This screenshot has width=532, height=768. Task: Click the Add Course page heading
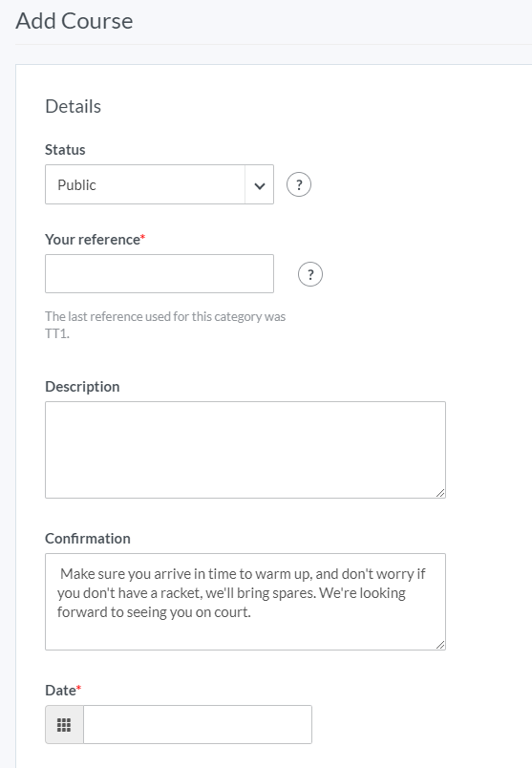(x=74, y=21)
